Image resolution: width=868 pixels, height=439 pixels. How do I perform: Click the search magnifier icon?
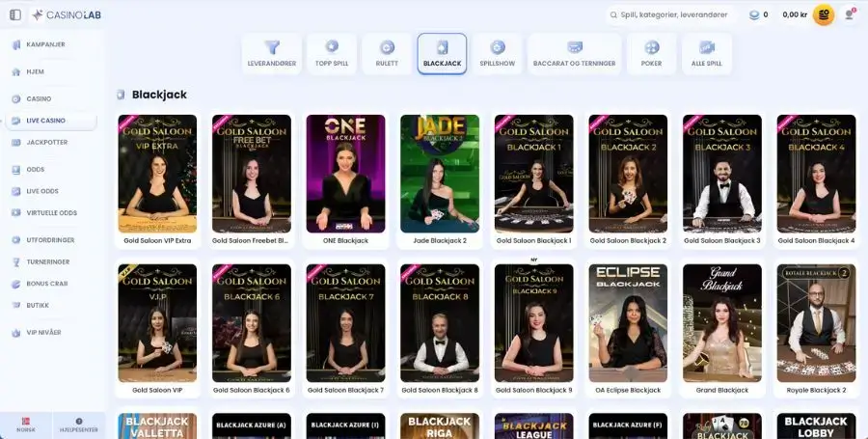pyautogui.click(x=613, y=14)
